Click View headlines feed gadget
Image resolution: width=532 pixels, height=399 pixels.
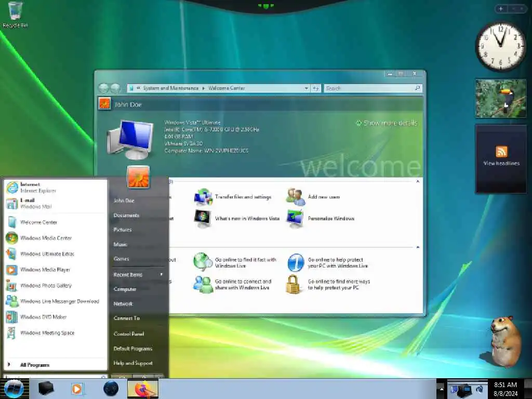tap(501, 159)
